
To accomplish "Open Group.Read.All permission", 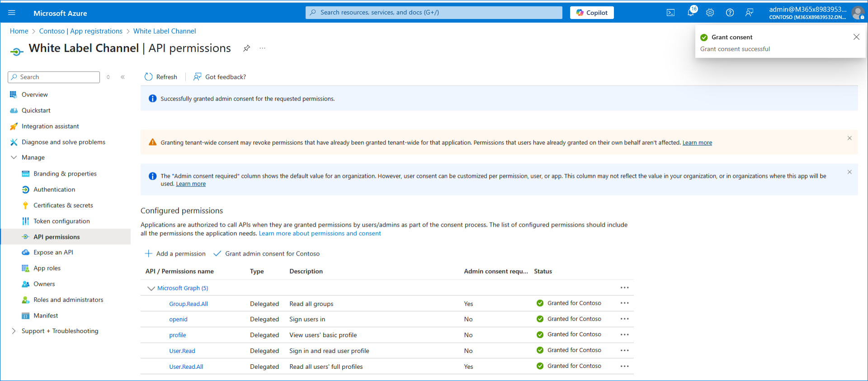I will pyautogui.click(x=189, y=304).
